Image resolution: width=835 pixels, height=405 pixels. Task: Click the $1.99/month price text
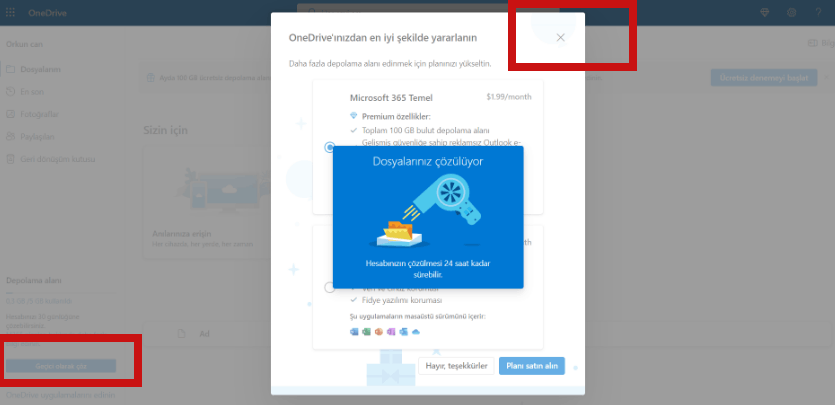509,97
